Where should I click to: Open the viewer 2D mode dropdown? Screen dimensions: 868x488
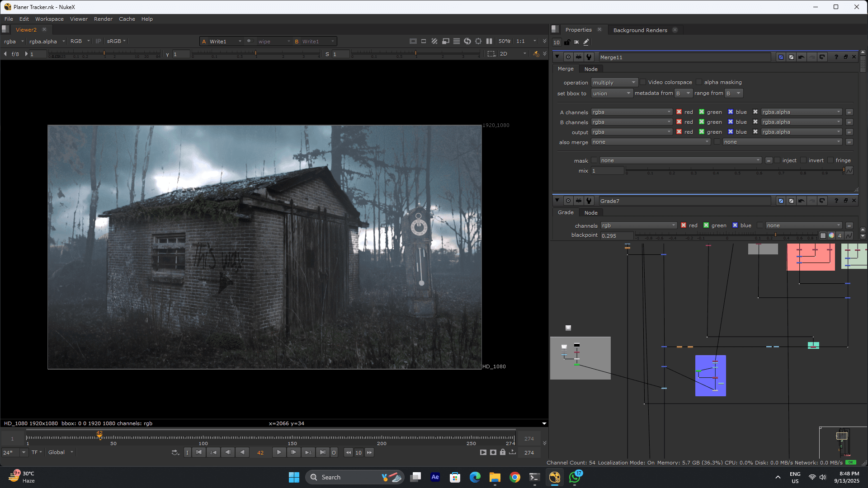tap(513, 54)
